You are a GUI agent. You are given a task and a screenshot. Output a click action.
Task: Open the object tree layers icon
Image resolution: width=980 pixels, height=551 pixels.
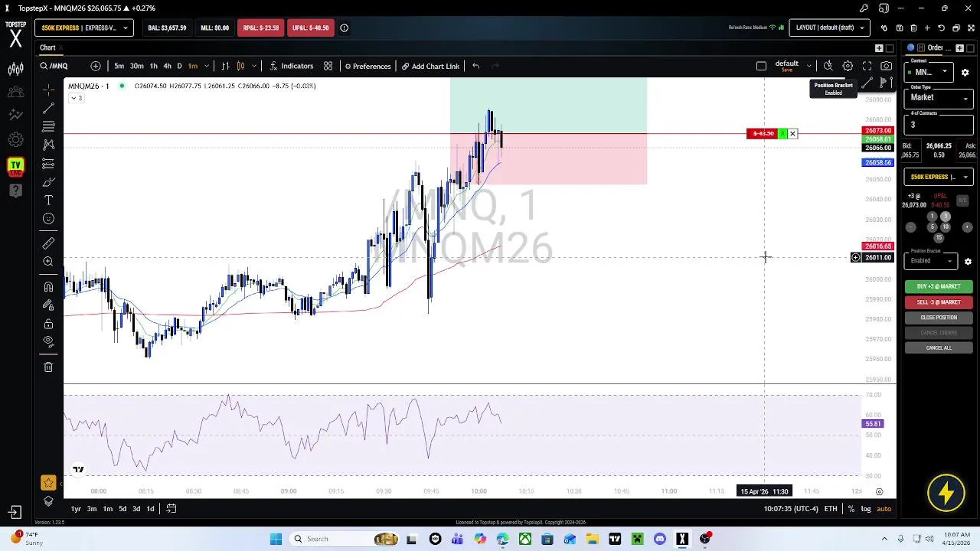tap(48, 502)
